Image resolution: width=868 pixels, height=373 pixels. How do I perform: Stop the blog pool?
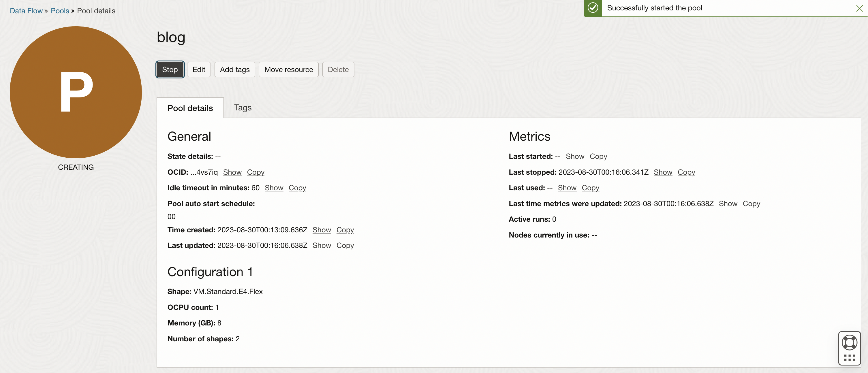(x=170, y=69)
